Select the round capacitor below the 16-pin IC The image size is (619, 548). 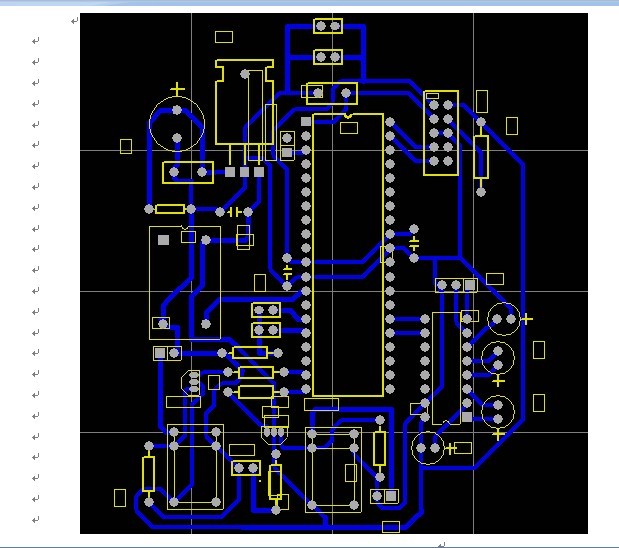click(x=428, y=448)
